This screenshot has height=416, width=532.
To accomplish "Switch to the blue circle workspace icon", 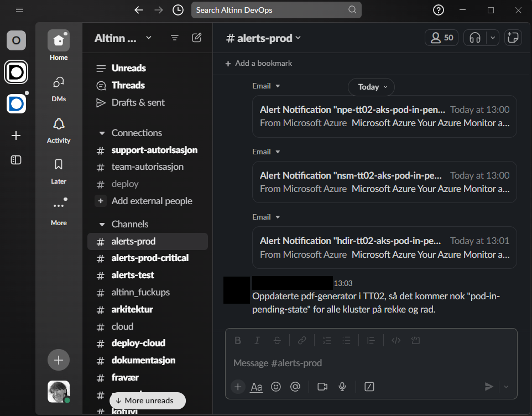I will click(16, 103).
